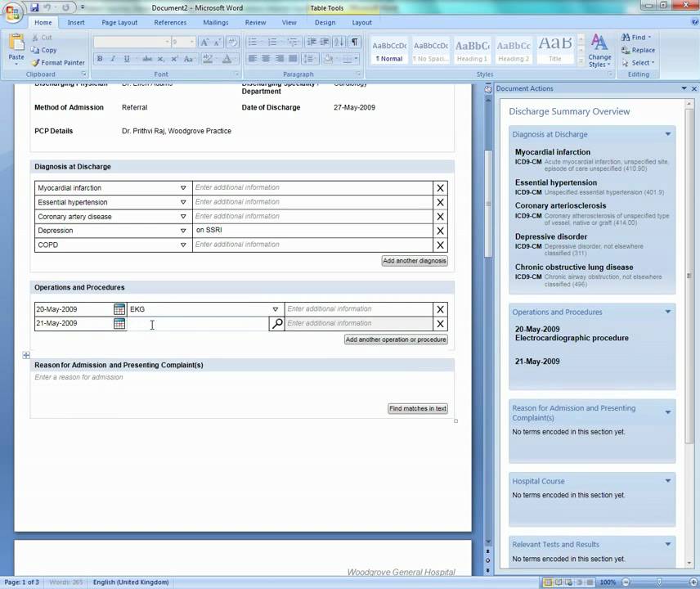Click the COPD additional information field

[x=312, y=245]
